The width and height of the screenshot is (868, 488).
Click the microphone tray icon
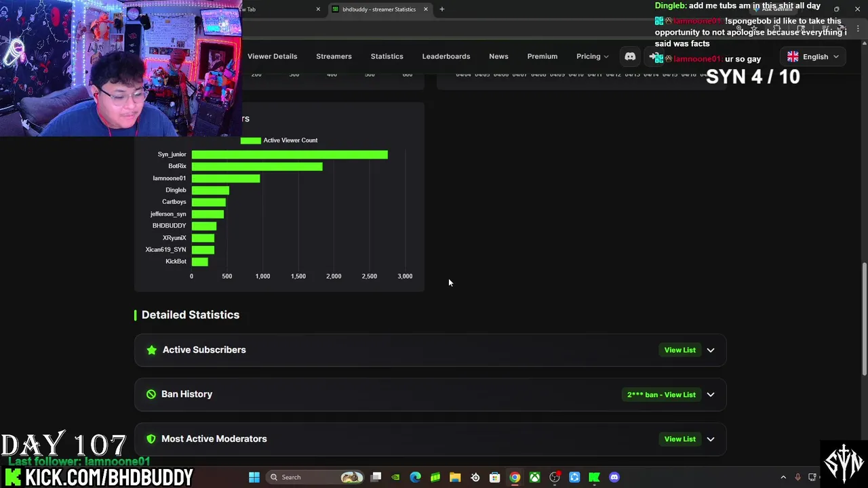click(x=797, y=477)
